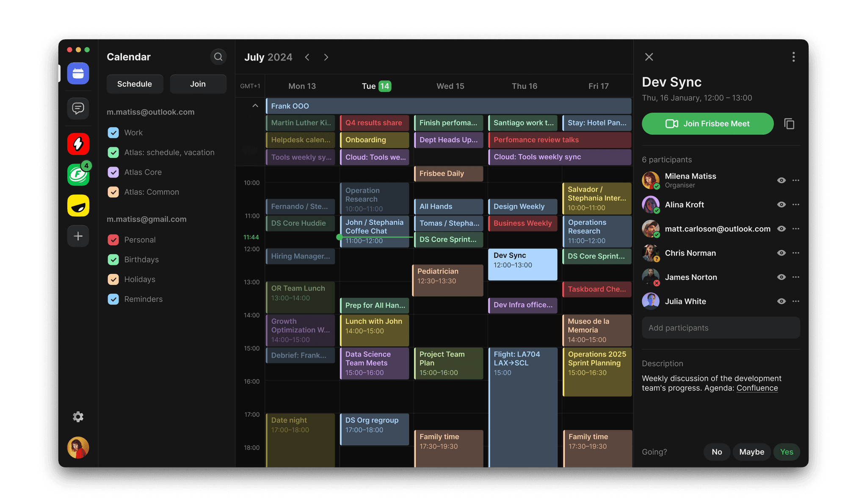Switch to the Schedule tab
The height and width of the screenshot is (504, 867).
tap(135, 84)
